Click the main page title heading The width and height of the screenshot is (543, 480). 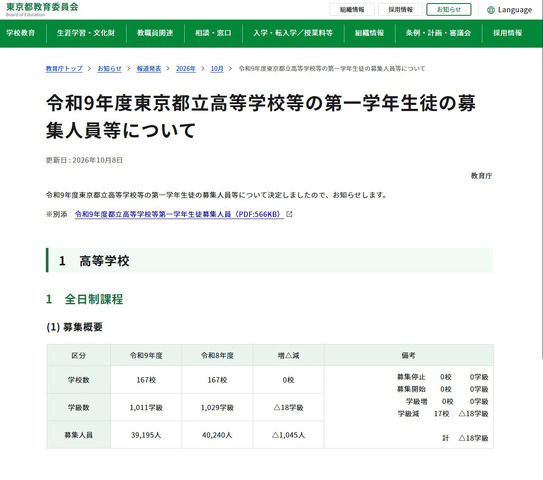(x=261, y=117)
